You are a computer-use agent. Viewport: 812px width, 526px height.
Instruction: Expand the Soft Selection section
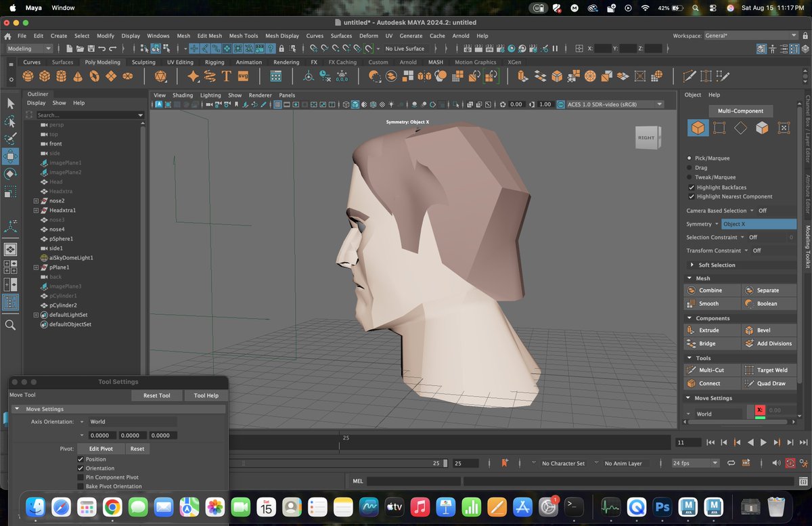[692, 265]
